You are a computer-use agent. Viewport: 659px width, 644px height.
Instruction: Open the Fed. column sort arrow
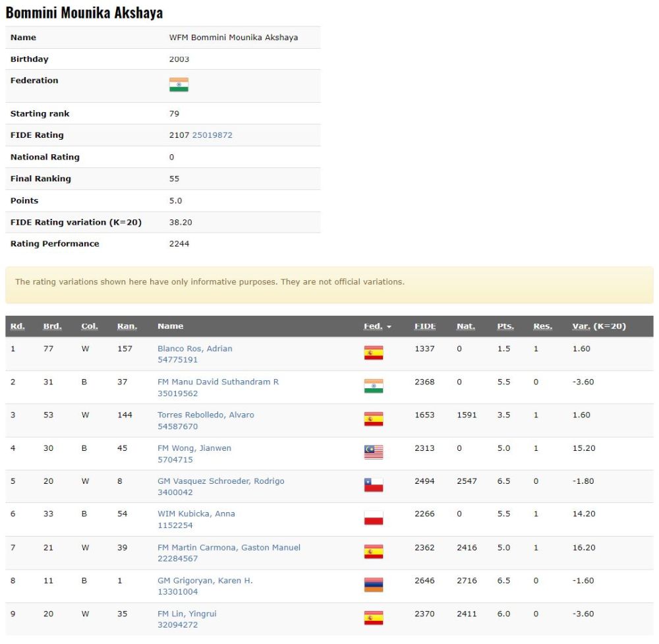point(389,327)
